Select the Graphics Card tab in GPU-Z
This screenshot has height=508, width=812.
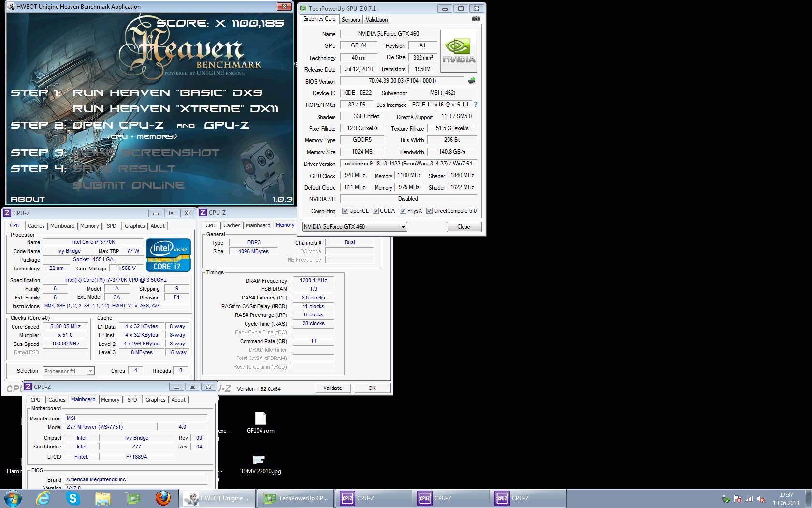click(319, 19)
